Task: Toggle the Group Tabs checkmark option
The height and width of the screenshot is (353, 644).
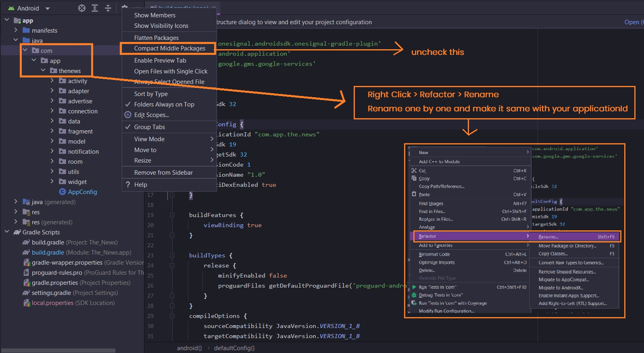Action: (x=150, y=127)
